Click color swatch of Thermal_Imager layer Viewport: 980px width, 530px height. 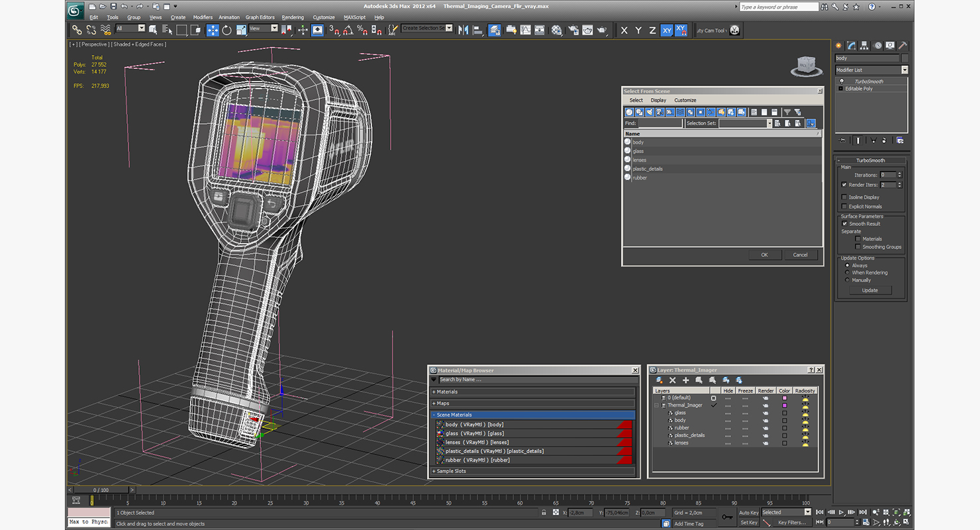pyautogui.click(x=785, y=405)
